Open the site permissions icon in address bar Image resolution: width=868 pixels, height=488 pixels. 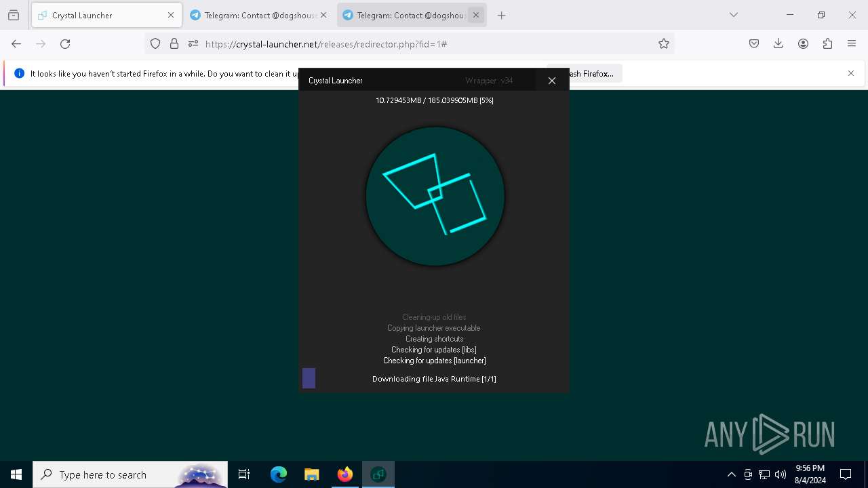[x=193, y=43]
